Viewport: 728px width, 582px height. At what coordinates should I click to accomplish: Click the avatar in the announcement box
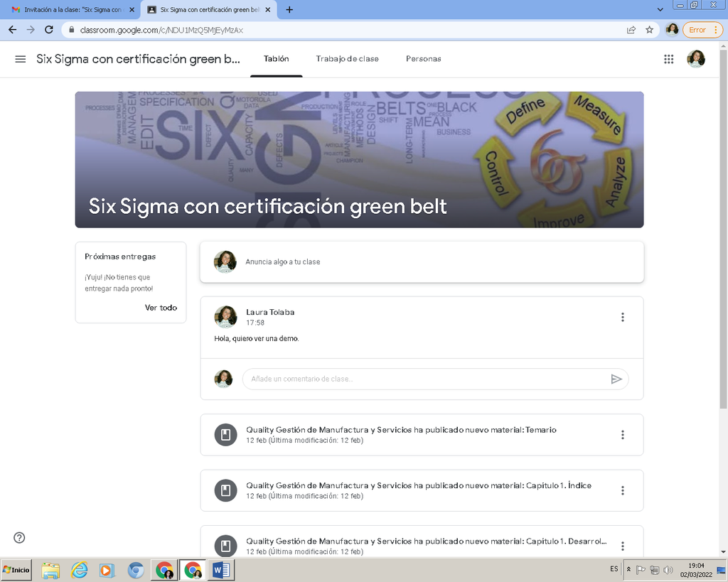point(225,262)
